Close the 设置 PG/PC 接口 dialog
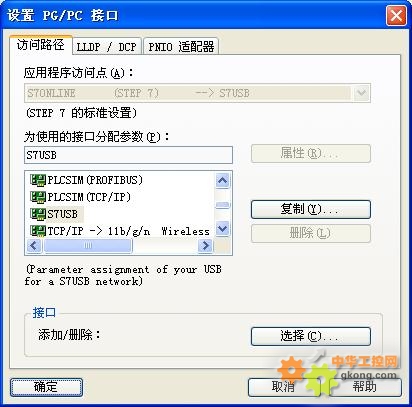 tap(396, 15)
